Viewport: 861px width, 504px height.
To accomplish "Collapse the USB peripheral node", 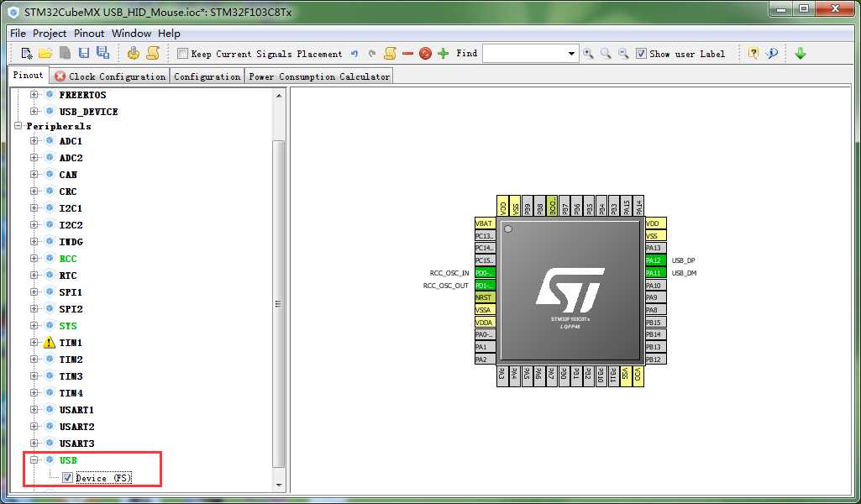I will pyautogui.click(x=34, y=460).
